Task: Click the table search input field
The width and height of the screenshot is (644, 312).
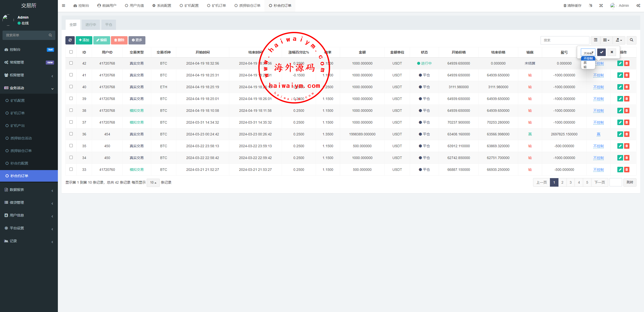Action: pyautogui.click(x=565, y=40)
